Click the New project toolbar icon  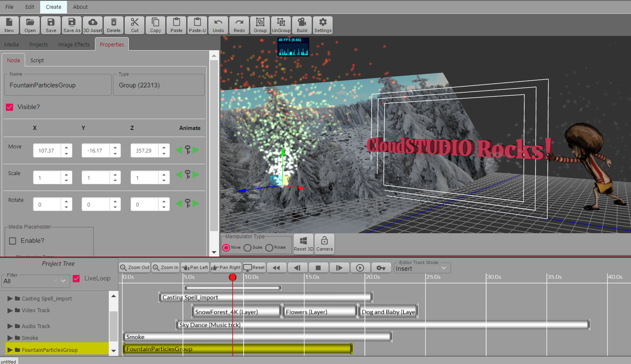tap(9, 25)
